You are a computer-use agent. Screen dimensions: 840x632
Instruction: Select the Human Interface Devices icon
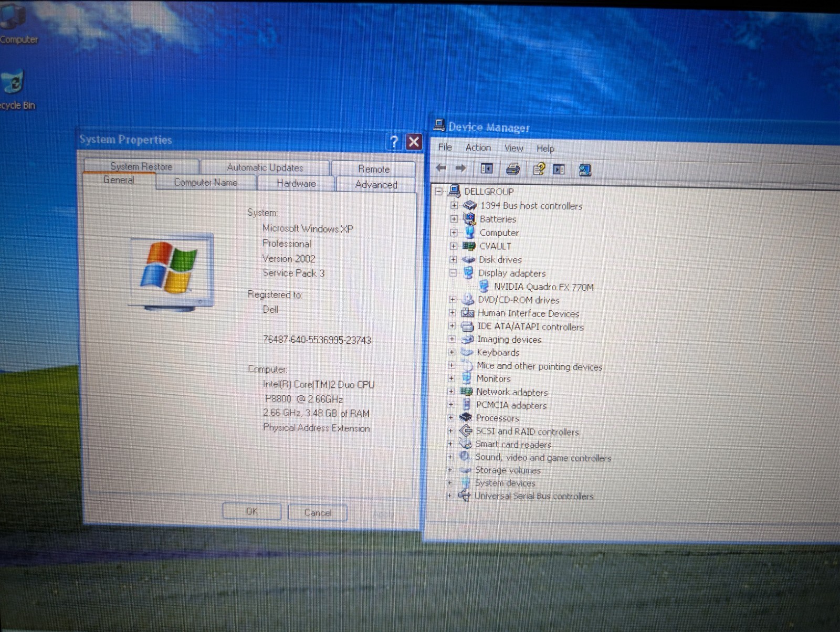(x=467, y=313)
